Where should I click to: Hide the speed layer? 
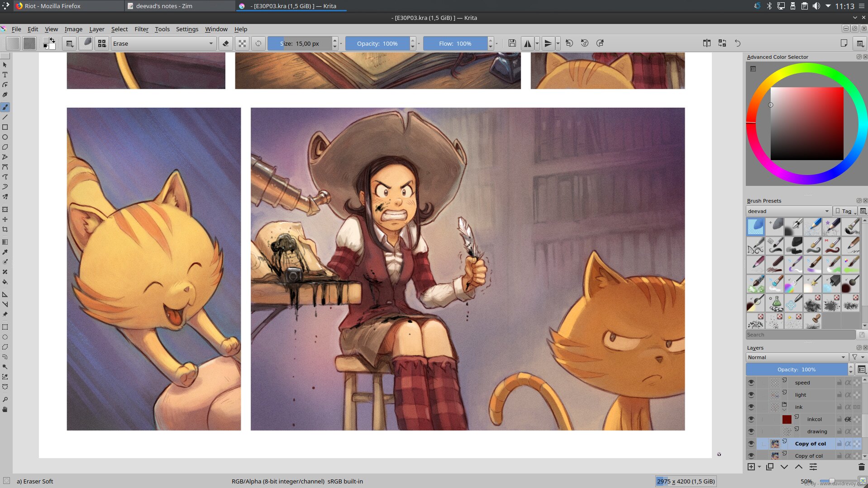(x=751, y=383)
